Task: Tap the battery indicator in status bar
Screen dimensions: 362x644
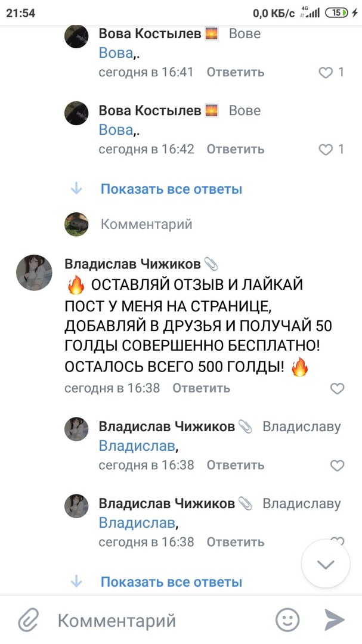Action: pos(336,13)
